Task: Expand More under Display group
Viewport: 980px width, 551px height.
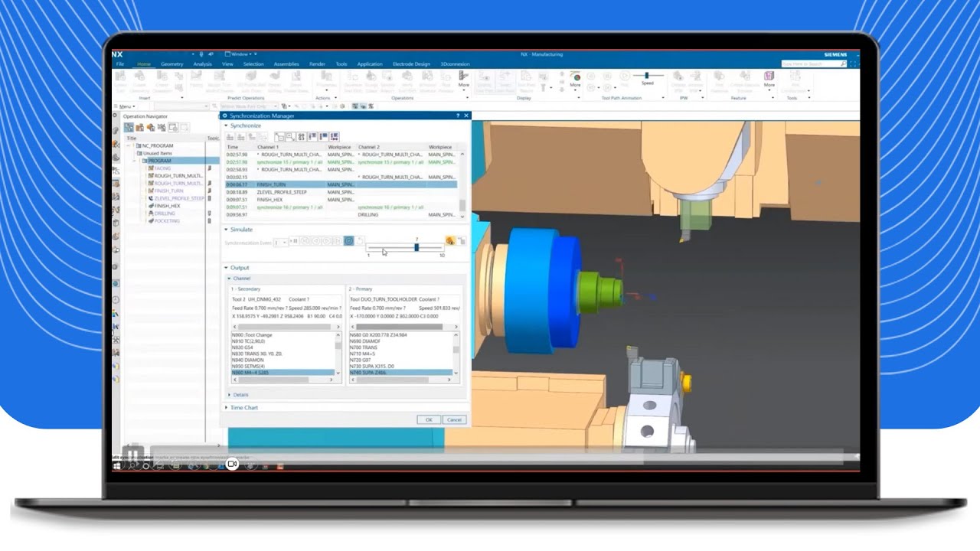Action: (575, 80)
